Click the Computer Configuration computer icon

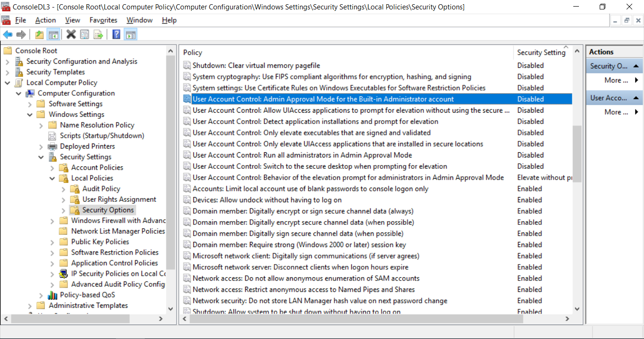coord(30,93)
